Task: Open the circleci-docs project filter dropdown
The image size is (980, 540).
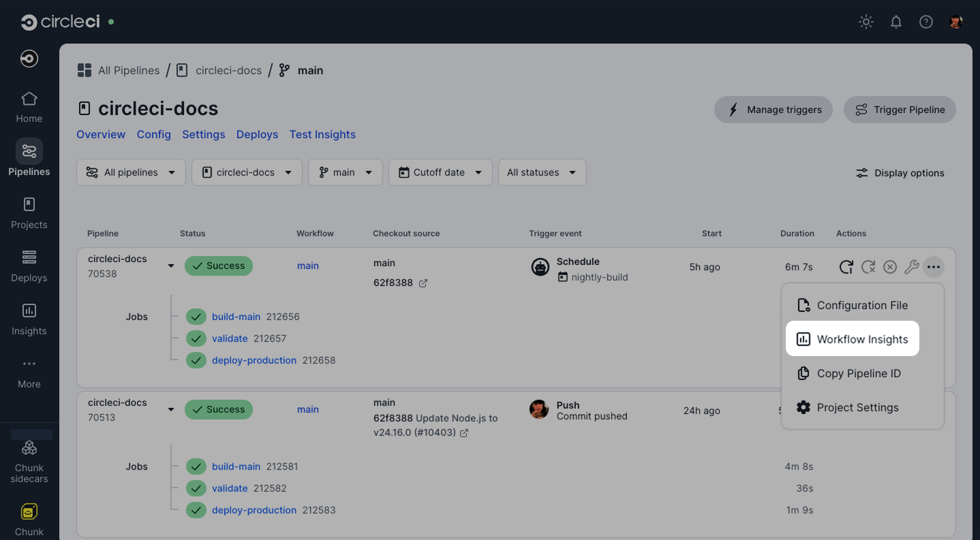Action: click(x=247, y=172)
